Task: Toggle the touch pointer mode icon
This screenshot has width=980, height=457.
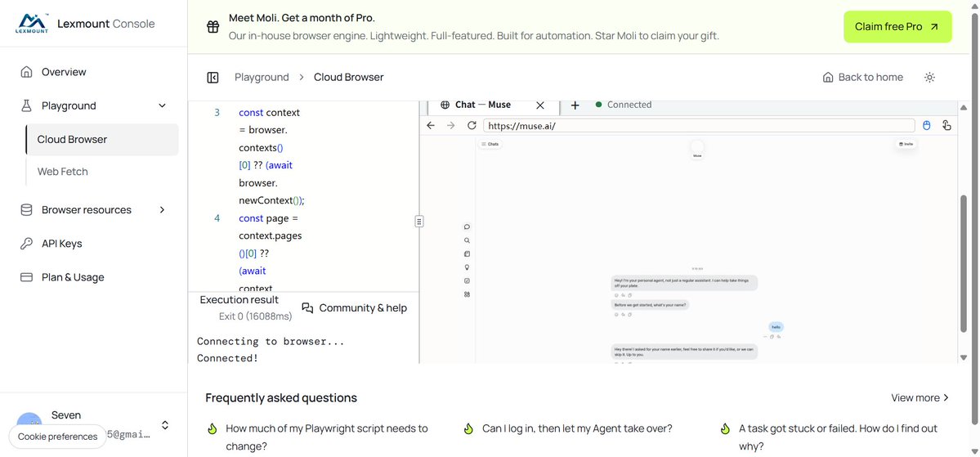Action: coord(946,126)
